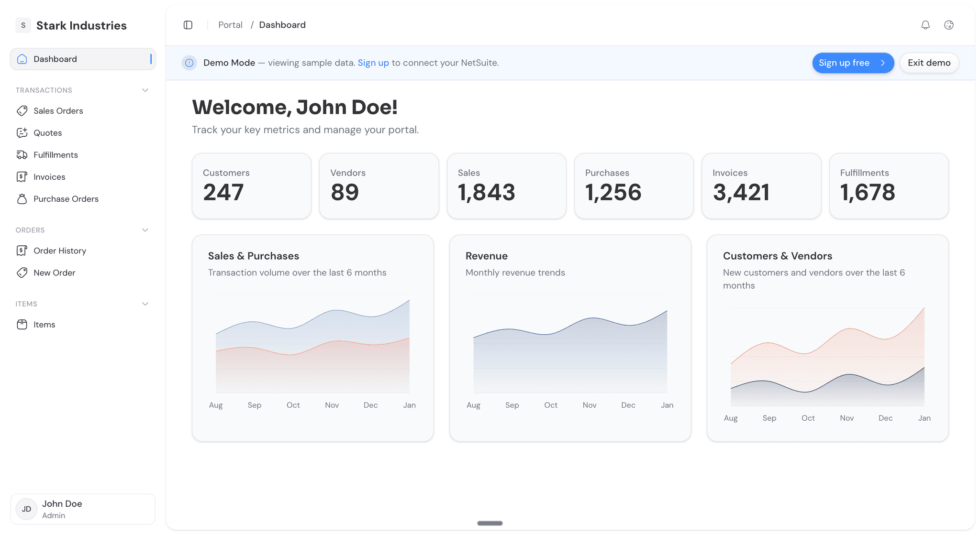Select the Quotes icon in the sidebar
Screen dimensions: 980x535
click(x=22, y=132)
